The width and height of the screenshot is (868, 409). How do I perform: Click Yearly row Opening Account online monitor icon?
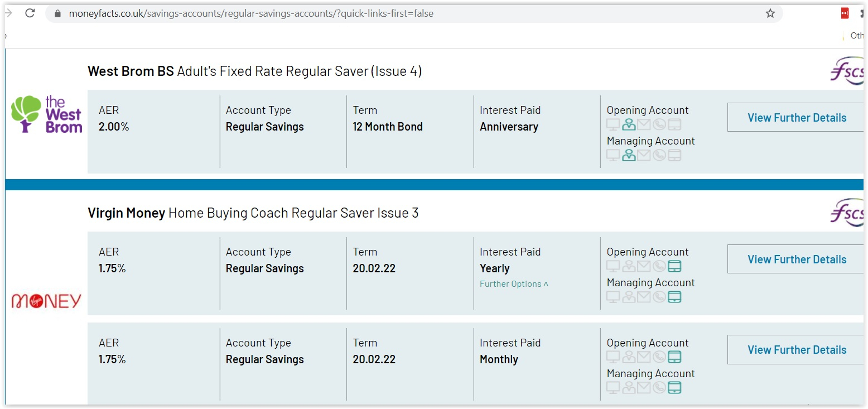tap(613, 267)
